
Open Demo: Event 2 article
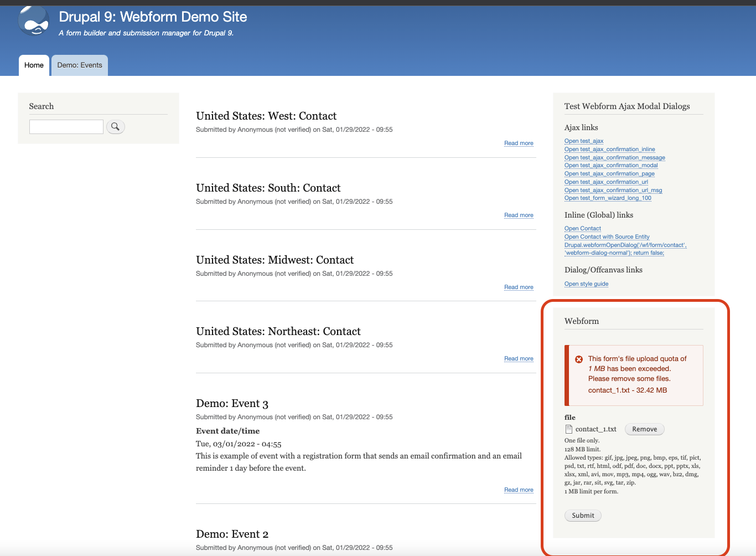pos(232,534)
